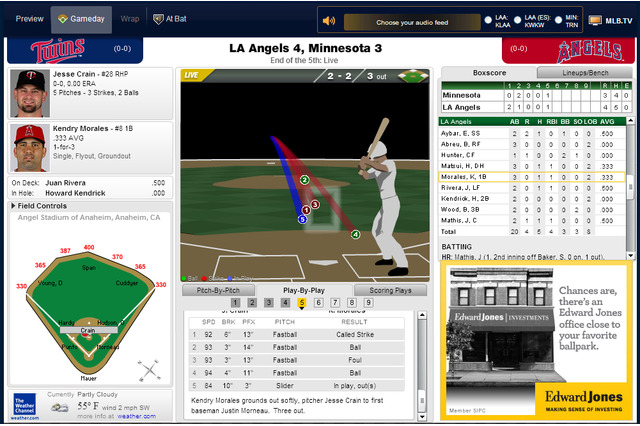The height and width of the screenshot is (426, 640).
Task: Click the Choose your audio feed bar
Action: [x=412, y=22]
